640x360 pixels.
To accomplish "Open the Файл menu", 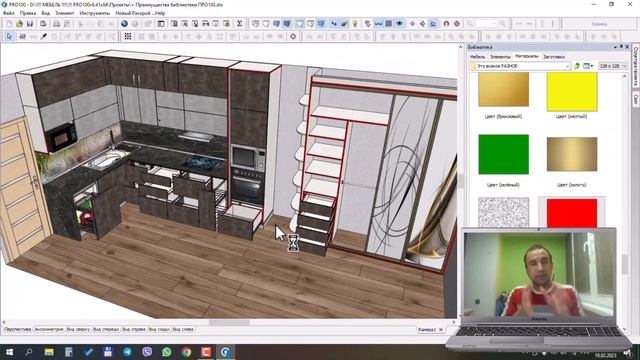I will 9,13.
